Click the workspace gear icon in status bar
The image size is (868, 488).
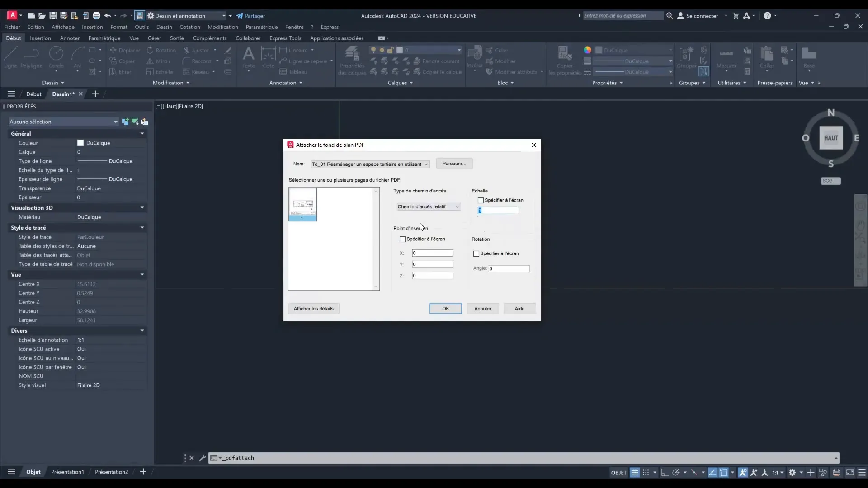click(792, 472)
